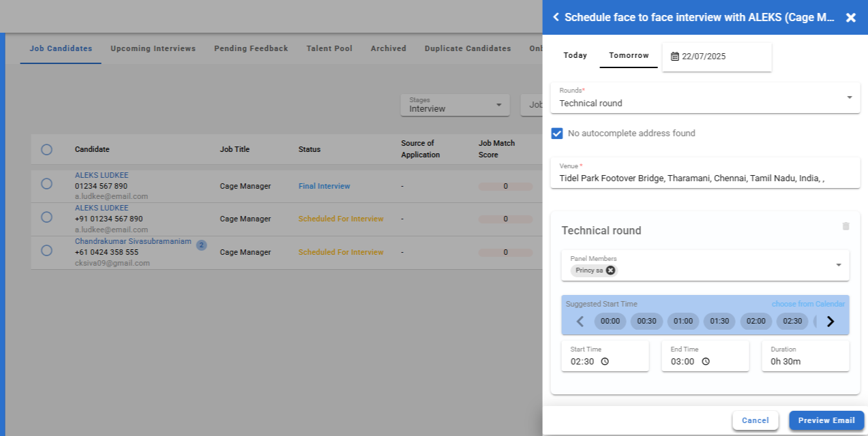Open the Panel Members dropdown

(x=838, y=265)
